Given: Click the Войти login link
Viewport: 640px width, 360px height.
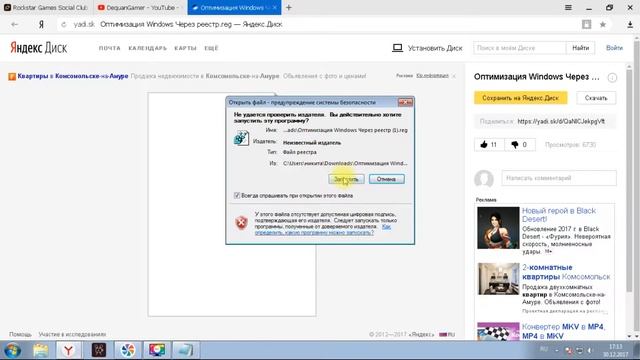Looking at the screenshot, I should click(614, 48).
